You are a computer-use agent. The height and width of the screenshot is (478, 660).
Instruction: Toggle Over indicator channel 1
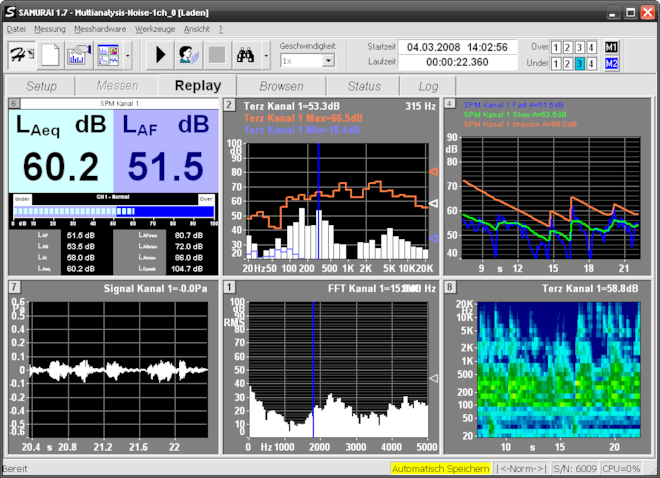[557, 47]
